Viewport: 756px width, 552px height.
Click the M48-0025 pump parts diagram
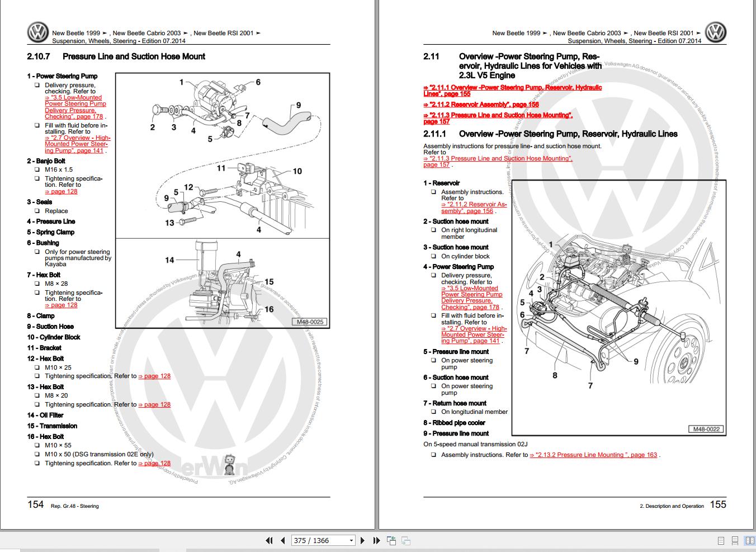click(223, 200)
